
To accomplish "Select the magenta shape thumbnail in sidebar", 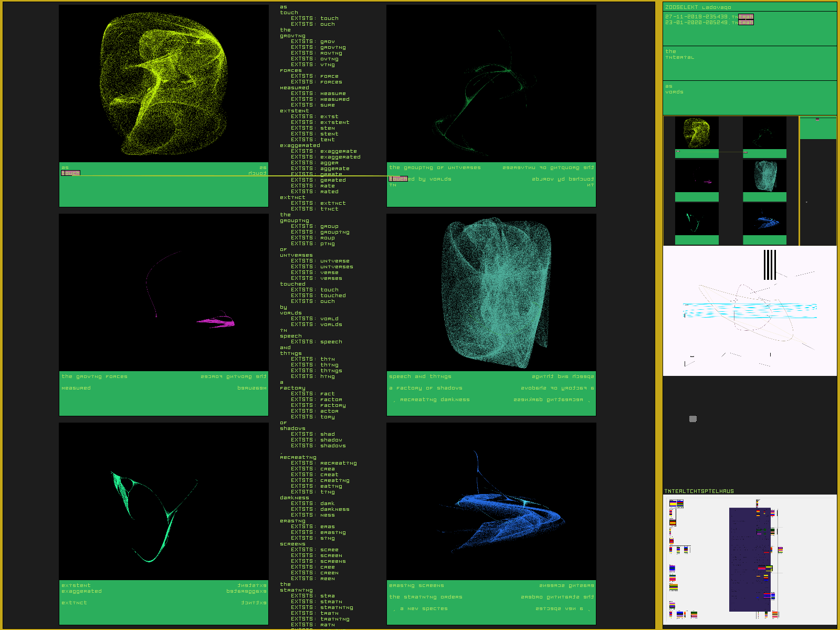I will (697, 176).
